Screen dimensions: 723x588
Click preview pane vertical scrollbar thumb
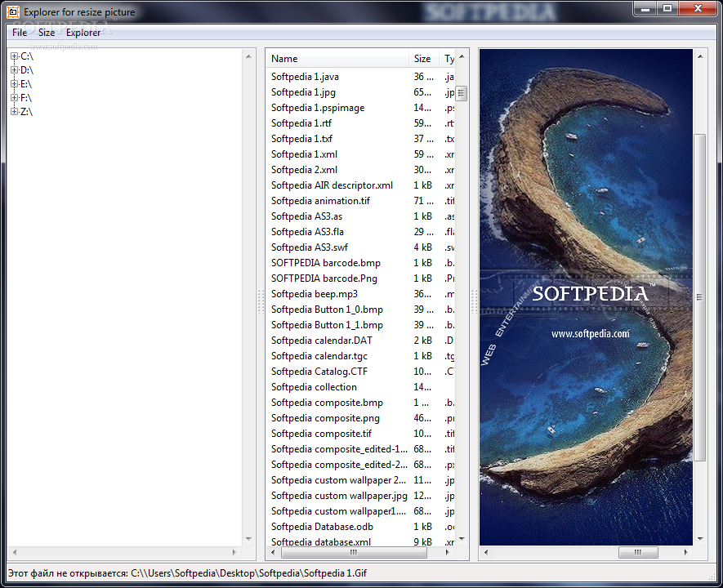(x=700, y=297)
